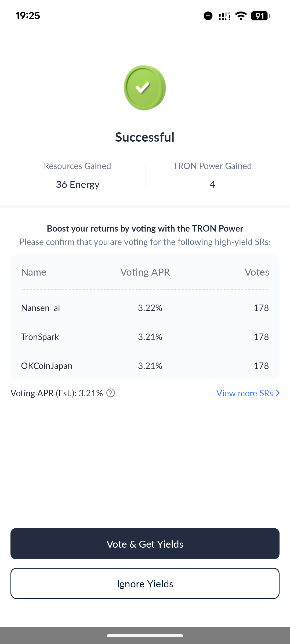Tap the TRON Power Gained value
Viewport: 290px width, 644px height.
[x=212, y=184]
